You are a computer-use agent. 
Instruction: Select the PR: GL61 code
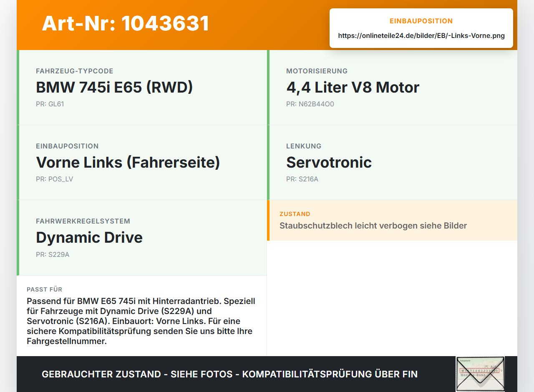coord(50,104)
